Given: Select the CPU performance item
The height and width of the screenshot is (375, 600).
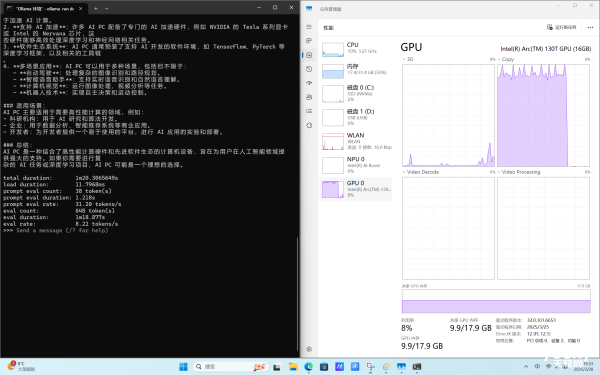Looking at the screenshot, I should [x=356, y=49].
